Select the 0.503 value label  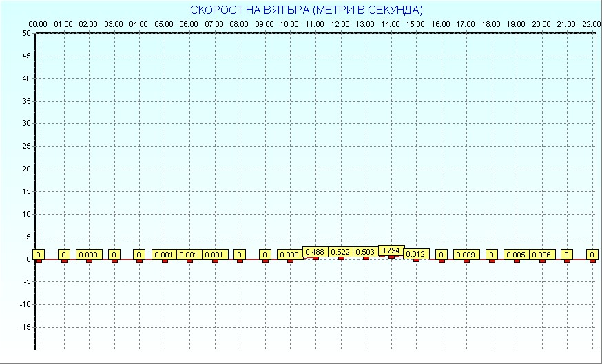coord(365,252)
